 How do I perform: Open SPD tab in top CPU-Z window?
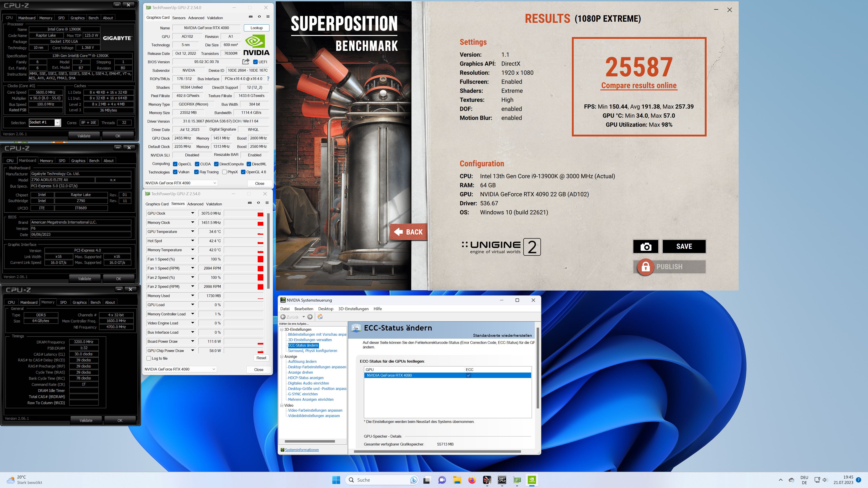click(x=61, y=18)
